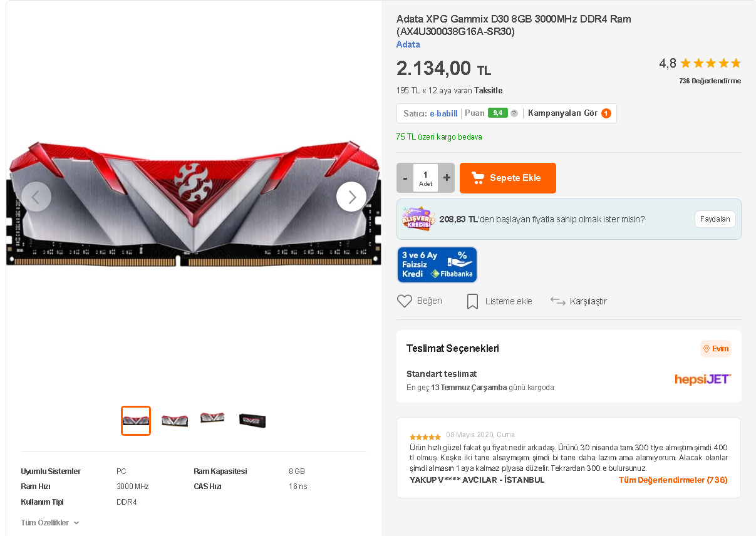Open the Fibabanka Faizsiz Kredi banner
756x536 pixels.
pyautogui.click(x=437, y=264)
